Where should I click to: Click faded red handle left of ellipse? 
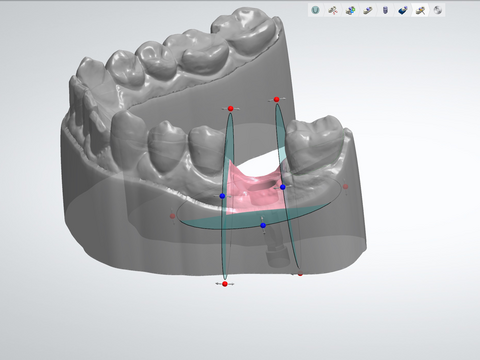(172, 216)
